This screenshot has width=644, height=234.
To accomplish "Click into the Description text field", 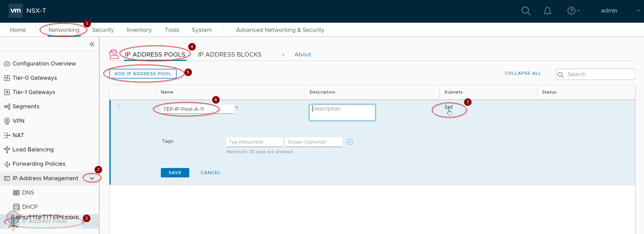I will tap(342, 112).
